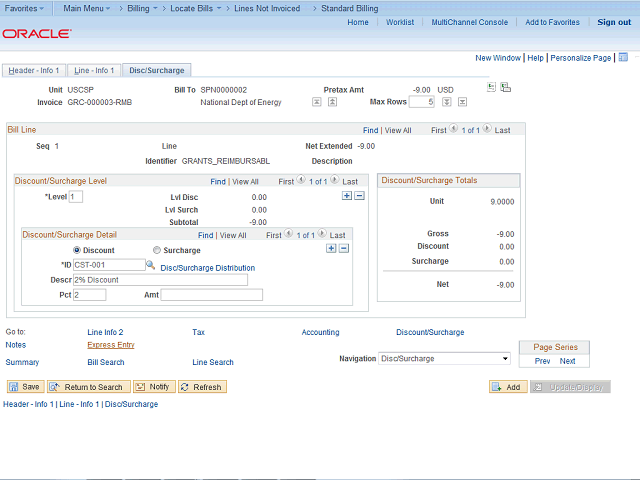Click the lookup magnifier beside ID field
The image size is (640, 480).
point(151,265)
